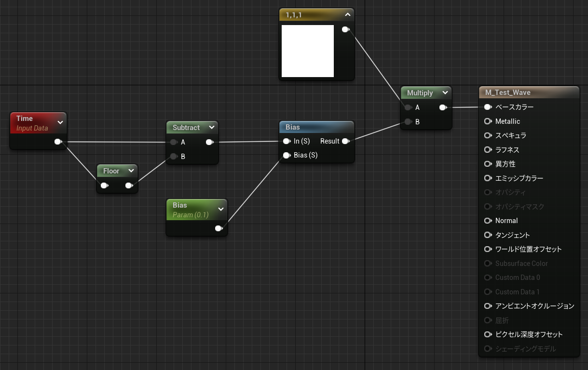
Task: Click the ベースカラー input pin
Action: pos(488,107)
